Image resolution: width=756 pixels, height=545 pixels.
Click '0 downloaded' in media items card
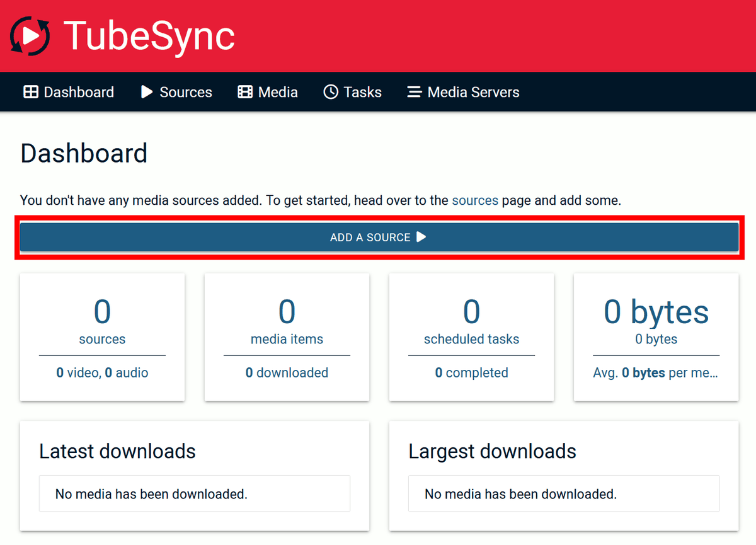(x=287, y=372)
